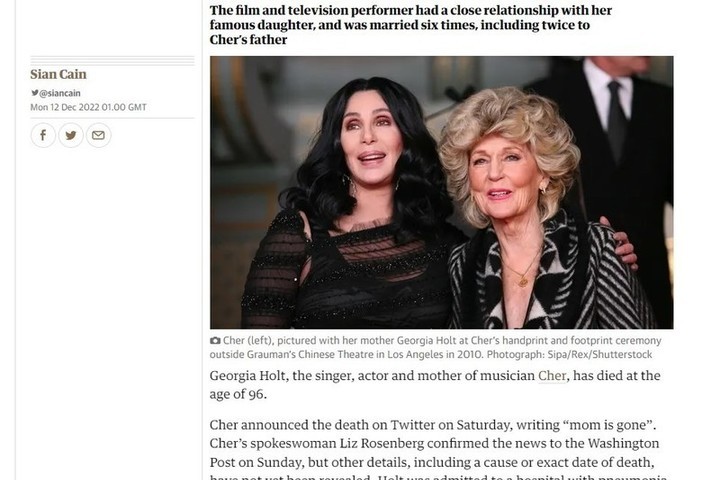Share the article by email

click(x=98, y=136)
